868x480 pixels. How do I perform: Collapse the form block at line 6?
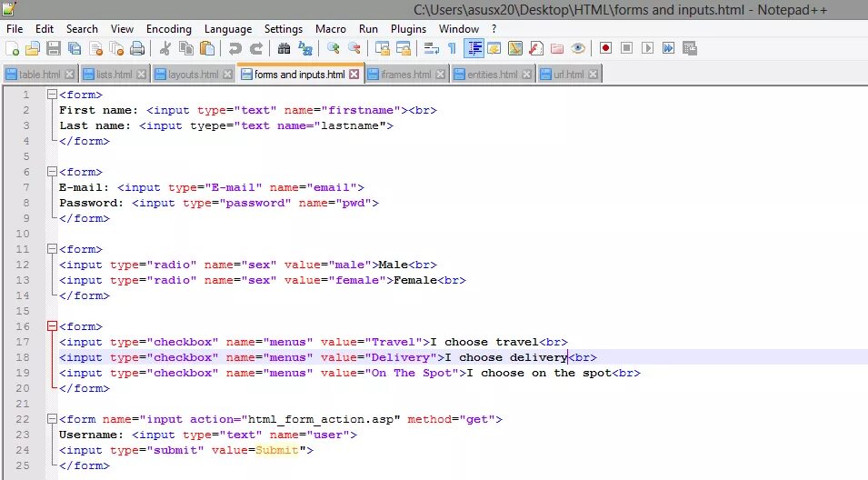tap(52, 172)
